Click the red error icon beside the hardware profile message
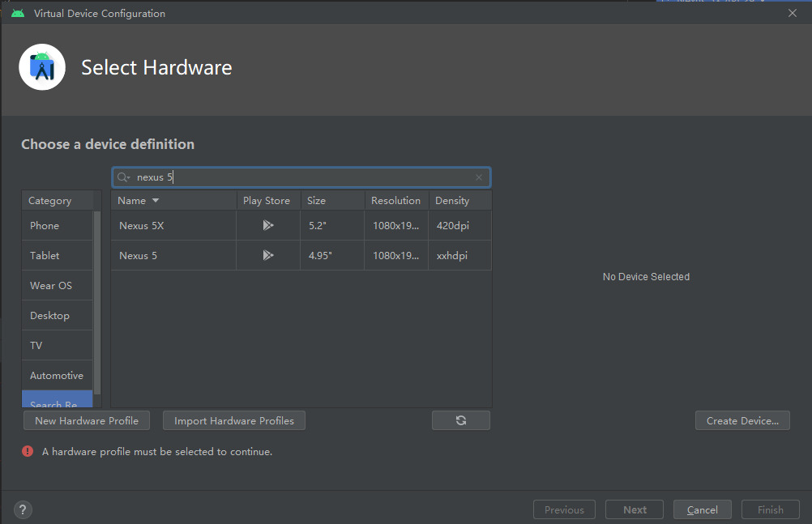This screenshot has height=524, width=812. (28, 451)
